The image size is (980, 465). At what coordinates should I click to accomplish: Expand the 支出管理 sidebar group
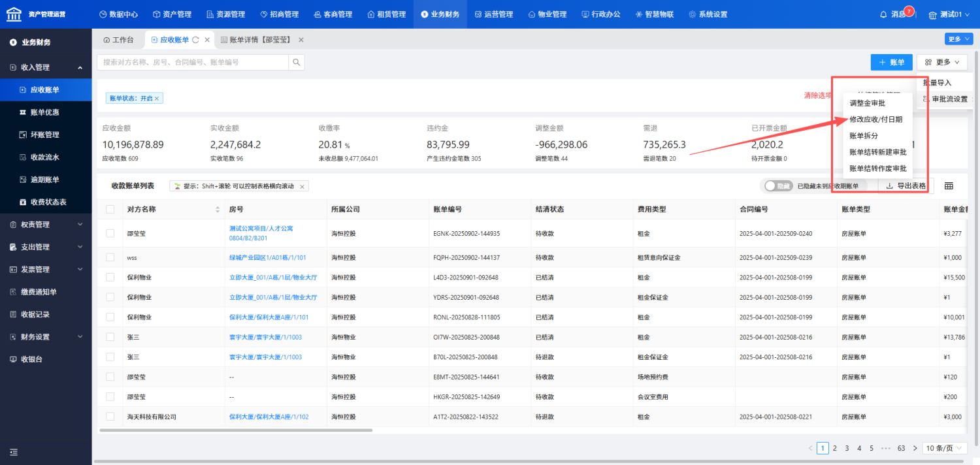[x=46, y=247]
